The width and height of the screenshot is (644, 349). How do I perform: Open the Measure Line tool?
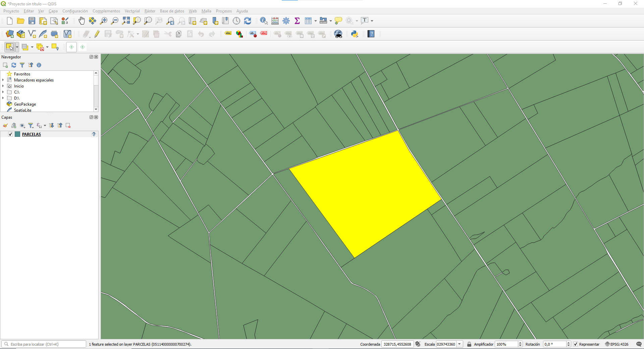[x=323, y=20]
